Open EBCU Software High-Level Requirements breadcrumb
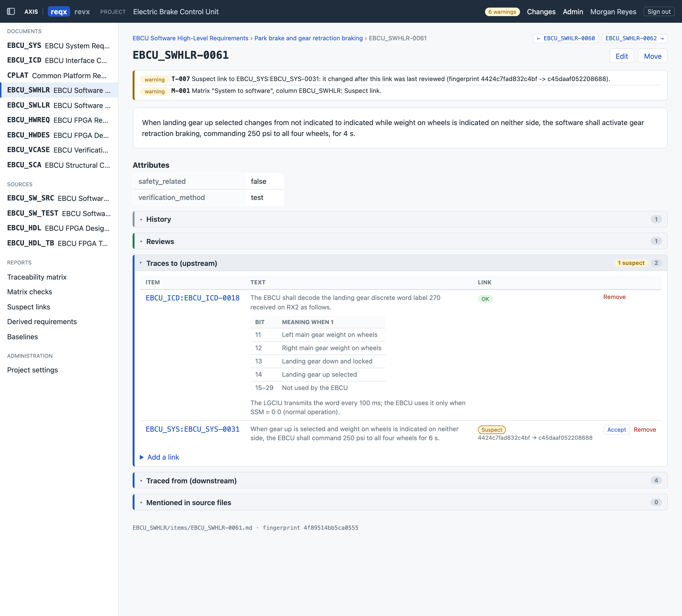 (x=190, y=38)
